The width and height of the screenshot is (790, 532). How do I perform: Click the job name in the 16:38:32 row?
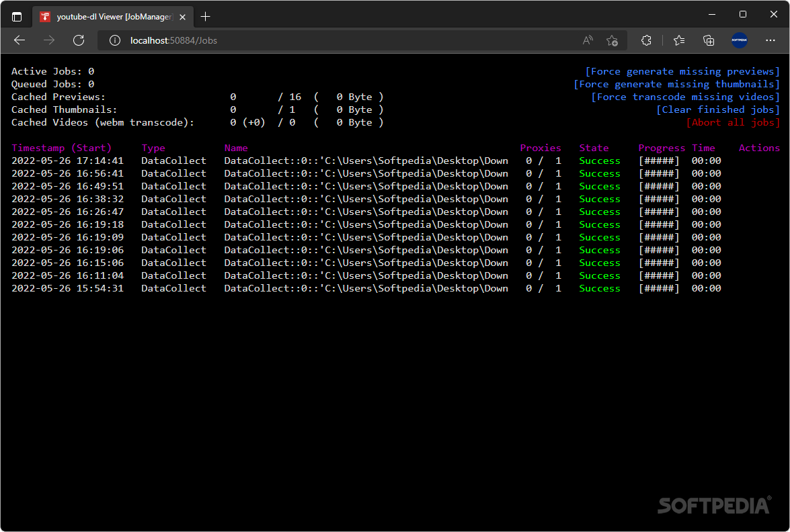(x=366, y=199)
